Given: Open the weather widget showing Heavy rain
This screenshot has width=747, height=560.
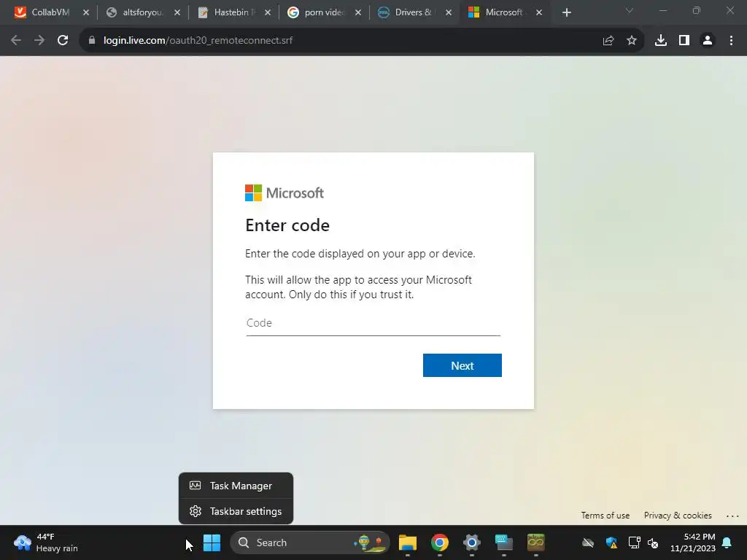Looking at the screenshot, I should [x=46, y=542].
